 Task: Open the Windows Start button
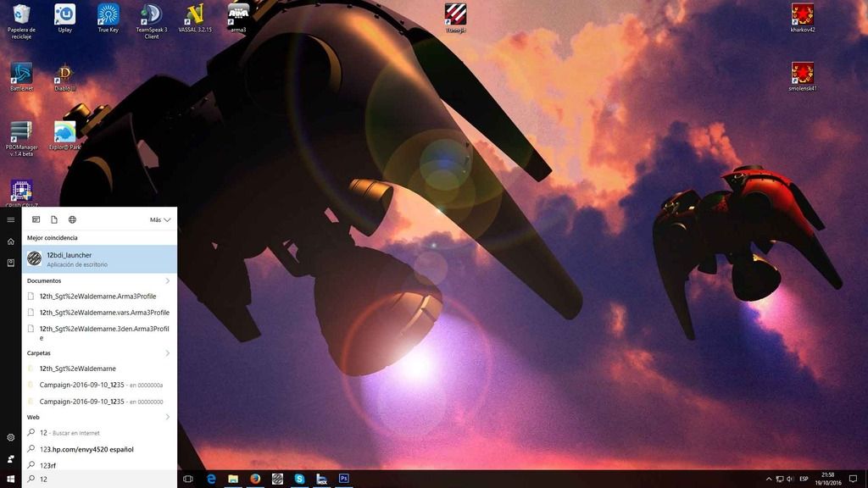(x=10, y=479)
